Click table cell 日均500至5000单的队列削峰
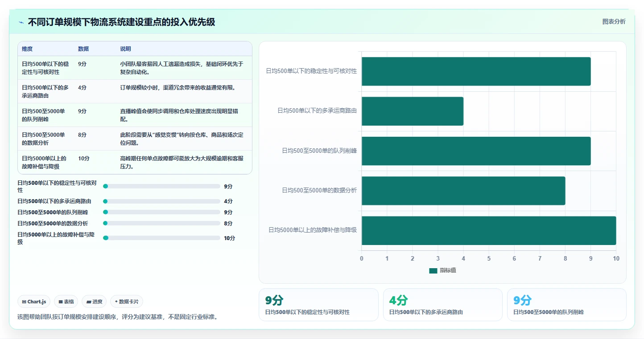 (x=45, y=115)
